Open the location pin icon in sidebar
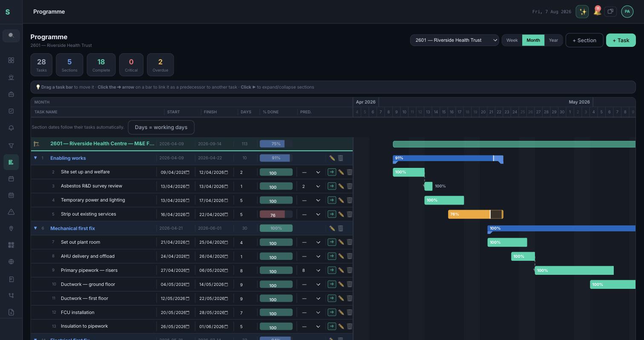Screen dimensions: 644x340 click(11, 228)
